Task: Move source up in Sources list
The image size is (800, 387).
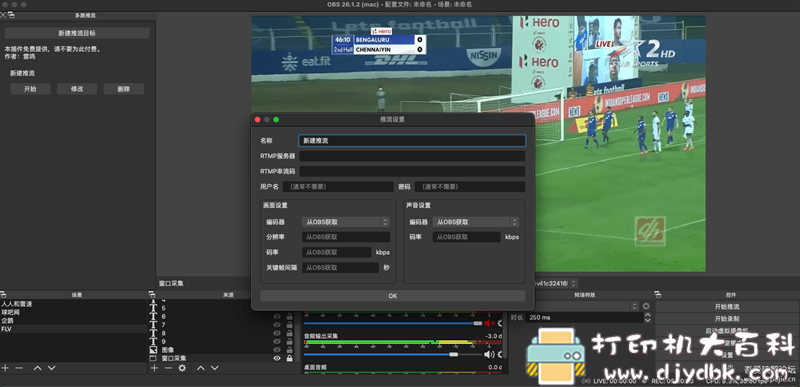Action: pos(201,368)
